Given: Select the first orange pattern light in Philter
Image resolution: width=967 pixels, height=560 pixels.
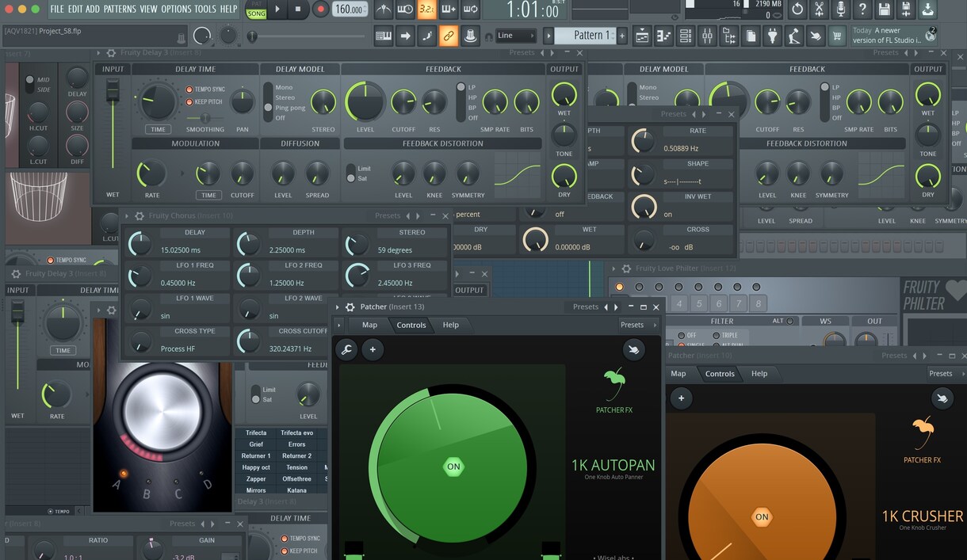Looking at the screenshot, I should (x=619, y=287).
